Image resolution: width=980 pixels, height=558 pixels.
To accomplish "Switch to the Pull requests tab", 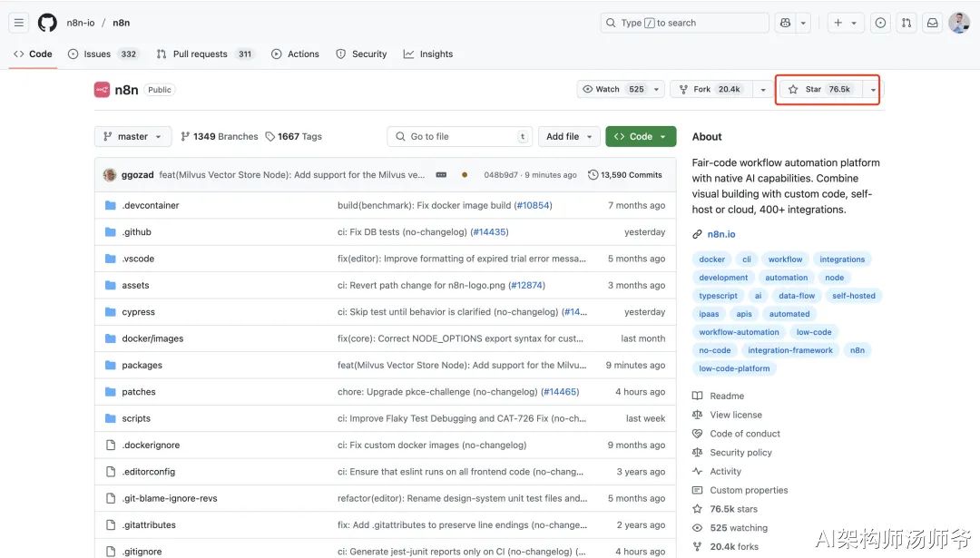I will (x=204, y=54).
